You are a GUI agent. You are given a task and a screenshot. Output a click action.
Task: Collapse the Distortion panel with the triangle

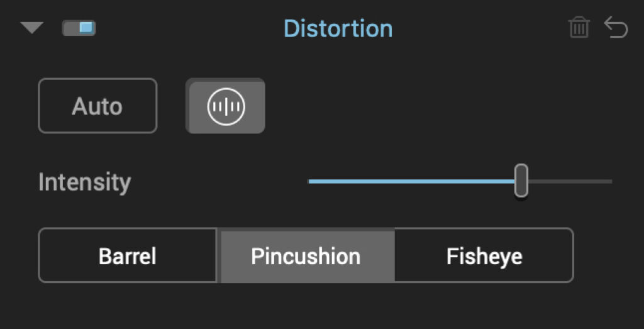tap(31, 28)
